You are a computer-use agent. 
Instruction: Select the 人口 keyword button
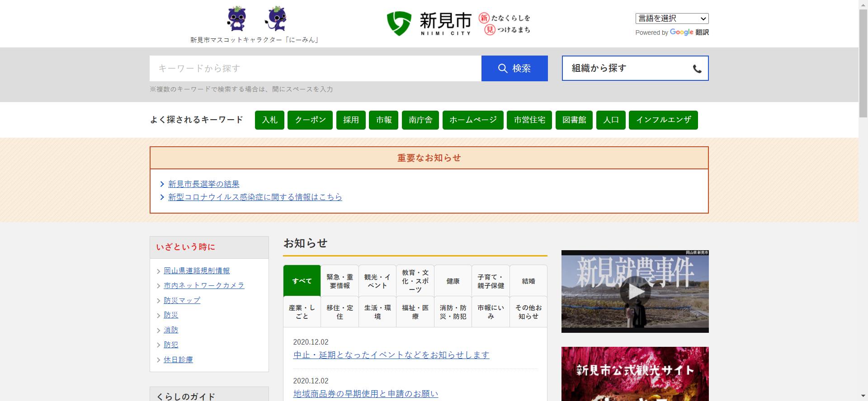[611, 120]
